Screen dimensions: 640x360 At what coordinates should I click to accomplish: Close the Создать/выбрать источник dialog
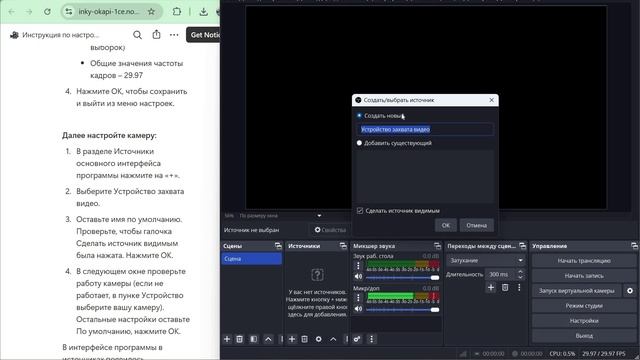pos(491,100)
